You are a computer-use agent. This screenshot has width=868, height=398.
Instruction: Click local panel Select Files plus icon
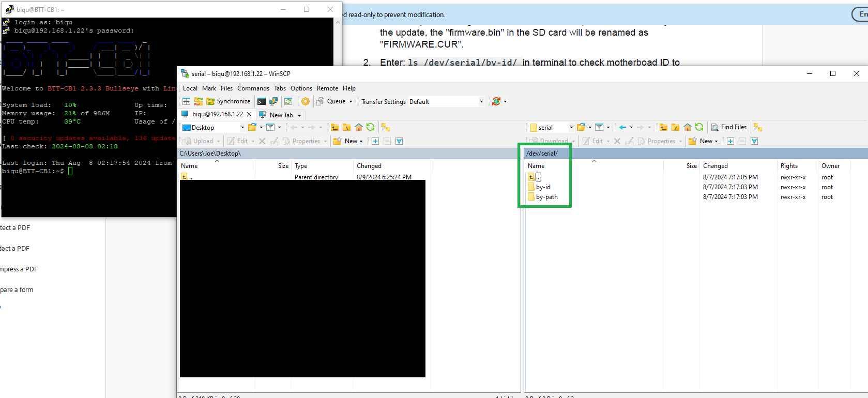point(375,141)
